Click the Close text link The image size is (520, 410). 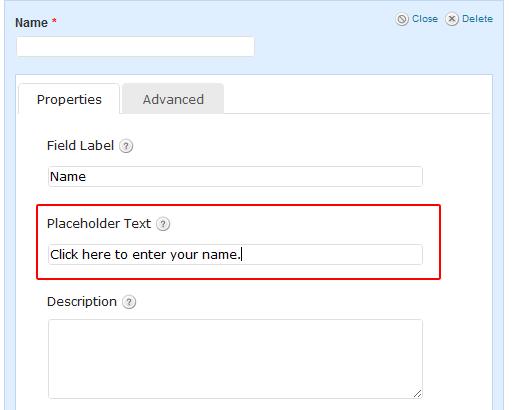coord(425,19)
